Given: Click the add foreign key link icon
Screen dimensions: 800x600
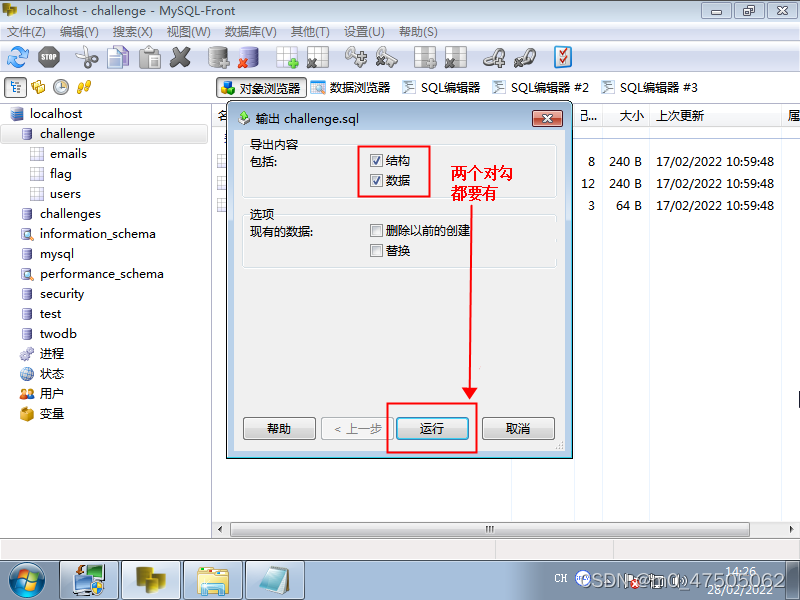Looking at the screenshot, I should [x=494, y=57].
